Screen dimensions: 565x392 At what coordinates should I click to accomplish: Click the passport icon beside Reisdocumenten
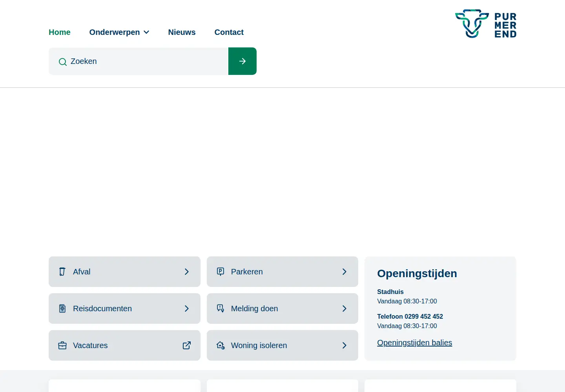click(x=62, y=309)
